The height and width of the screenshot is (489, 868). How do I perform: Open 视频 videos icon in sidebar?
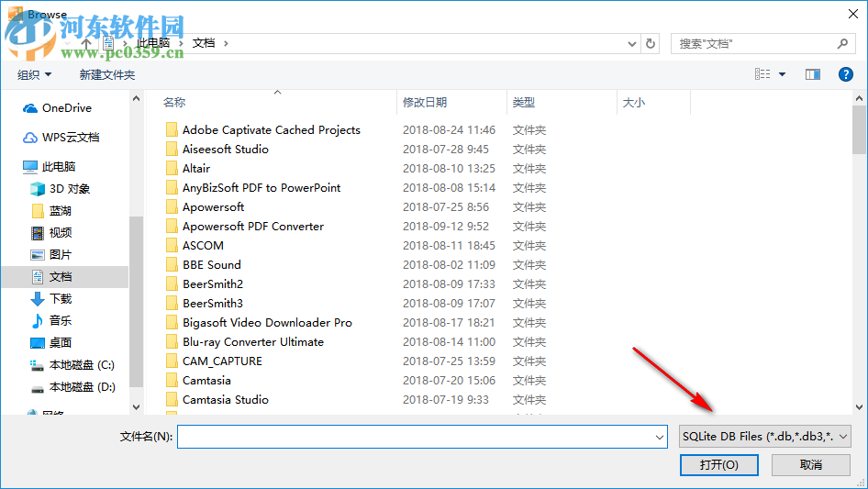(37, 233)
